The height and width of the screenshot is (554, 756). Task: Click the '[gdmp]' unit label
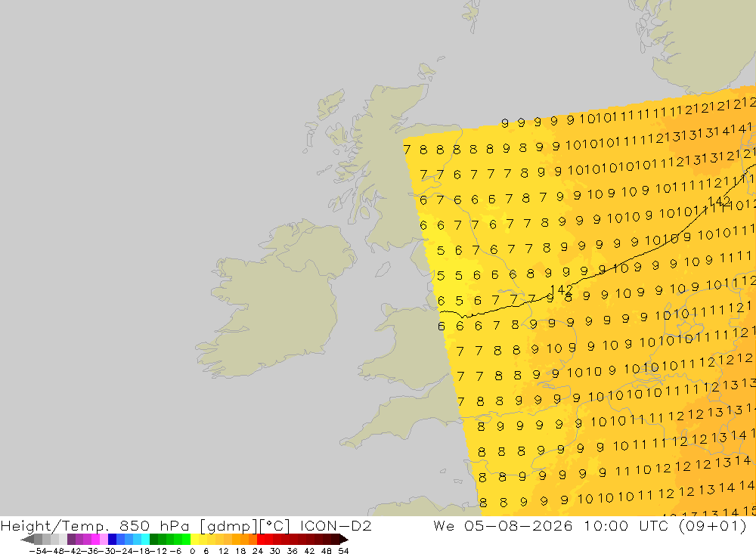point(229,526)
